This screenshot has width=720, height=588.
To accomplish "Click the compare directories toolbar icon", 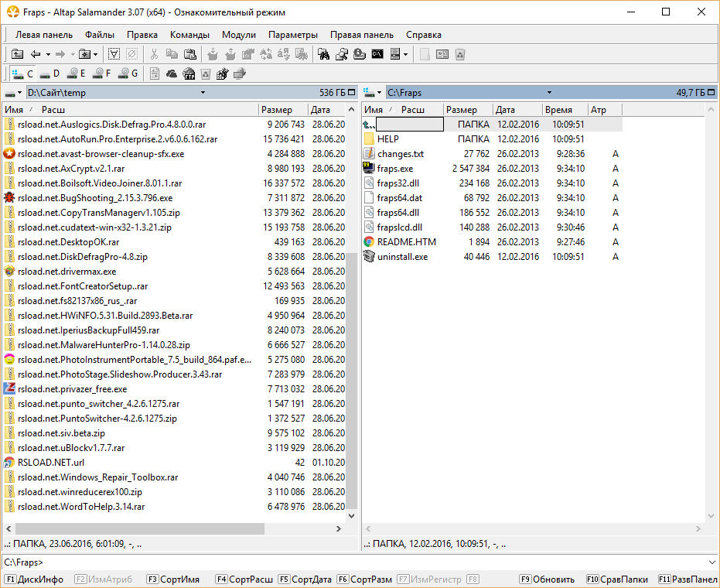I will (x=342, y=54).
